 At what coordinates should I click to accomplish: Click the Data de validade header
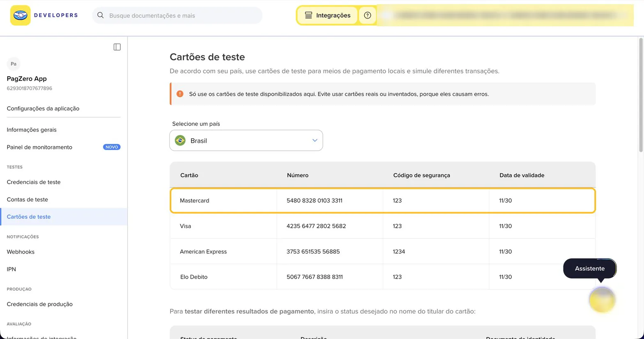522,175
